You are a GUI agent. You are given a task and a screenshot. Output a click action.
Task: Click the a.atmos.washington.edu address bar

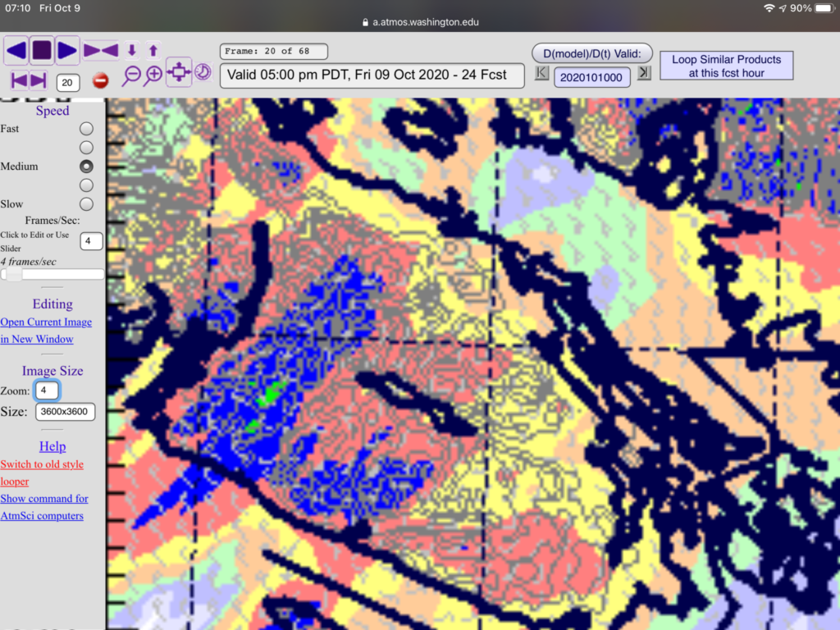click(x=420, y=22)
